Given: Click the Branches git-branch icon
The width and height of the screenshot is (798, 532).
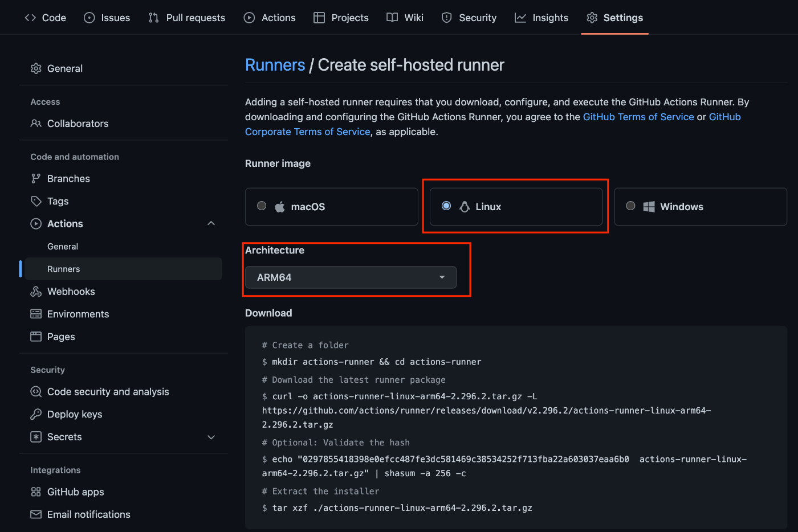Looking at the screenshot, I should coord(36,178).
